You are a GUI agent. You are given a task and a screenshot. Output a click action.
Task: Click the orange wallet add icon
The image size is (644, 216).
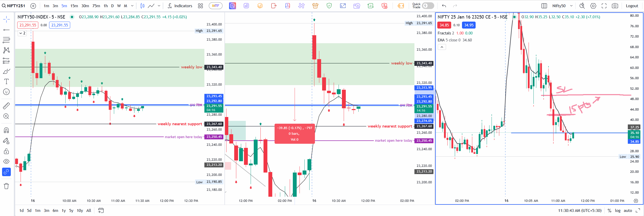click(401, 6)
